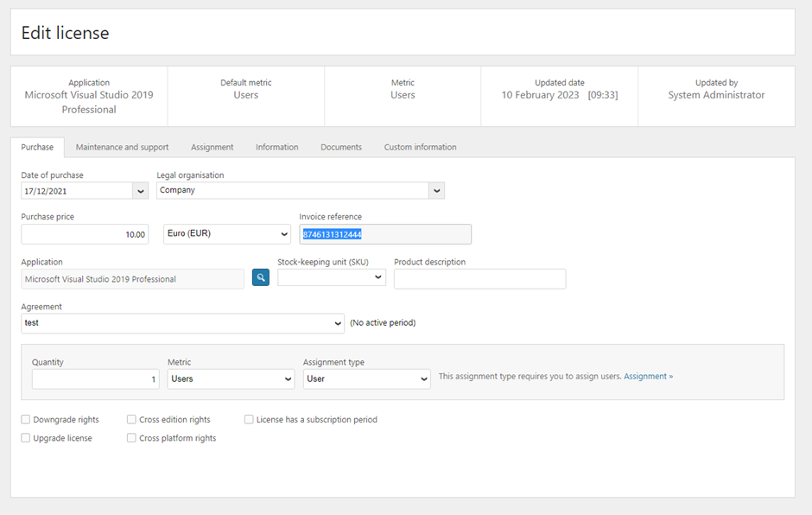Click the "Default metric" label in the header
The width and height of the screenshot is (812, 515).
246,82
